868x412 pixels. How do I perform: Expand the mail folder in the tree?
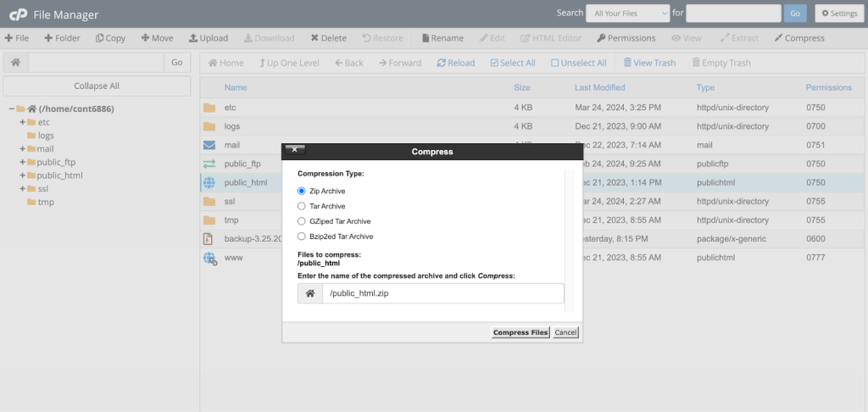(x=22, y=148)
